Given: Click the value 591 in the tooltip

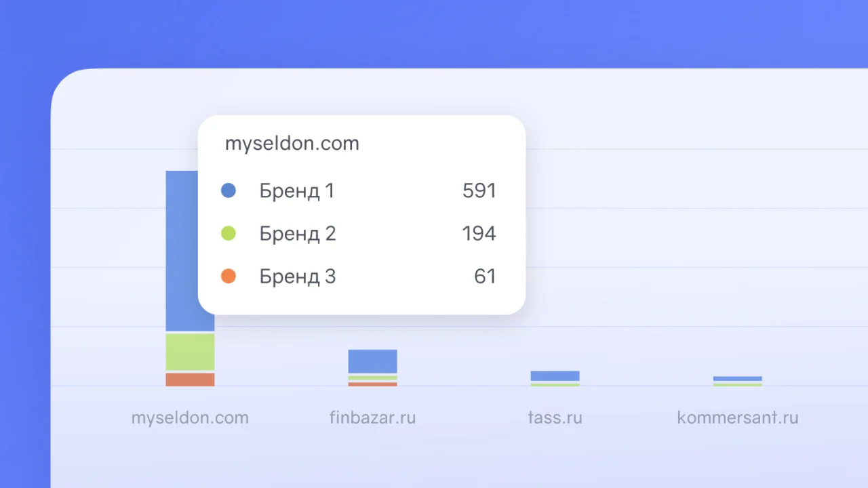Looking at the screenshot, I should (x=479, y=191).
